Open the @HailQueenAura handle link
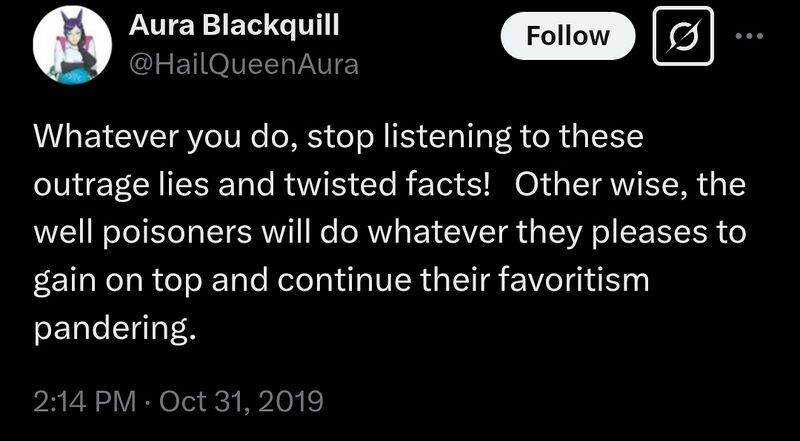 pos(243,66)
